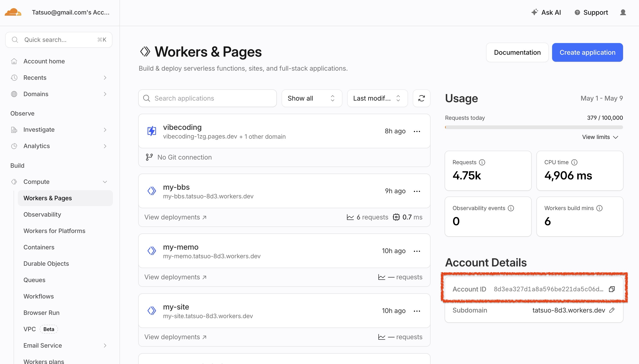Open the Tatsuo@gmail.com account switcher
This screenshot has width=639, height=364.
click(x=71, y=12)
